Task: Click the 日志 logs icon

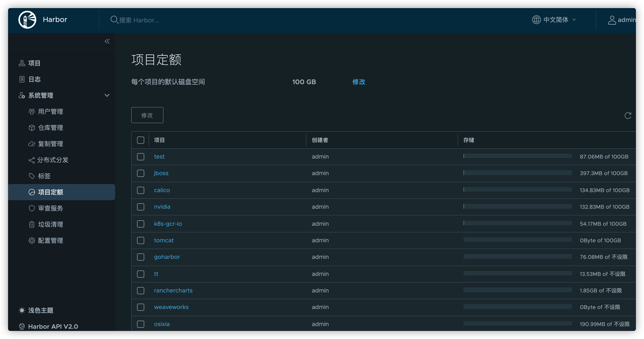Action: coord(22,79)
